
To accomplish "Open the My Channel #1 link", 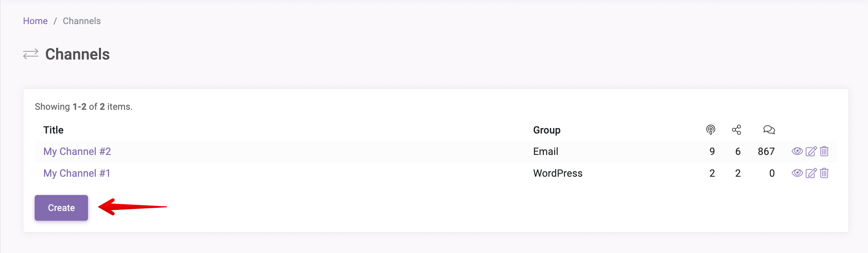I will tap(77, 173).
